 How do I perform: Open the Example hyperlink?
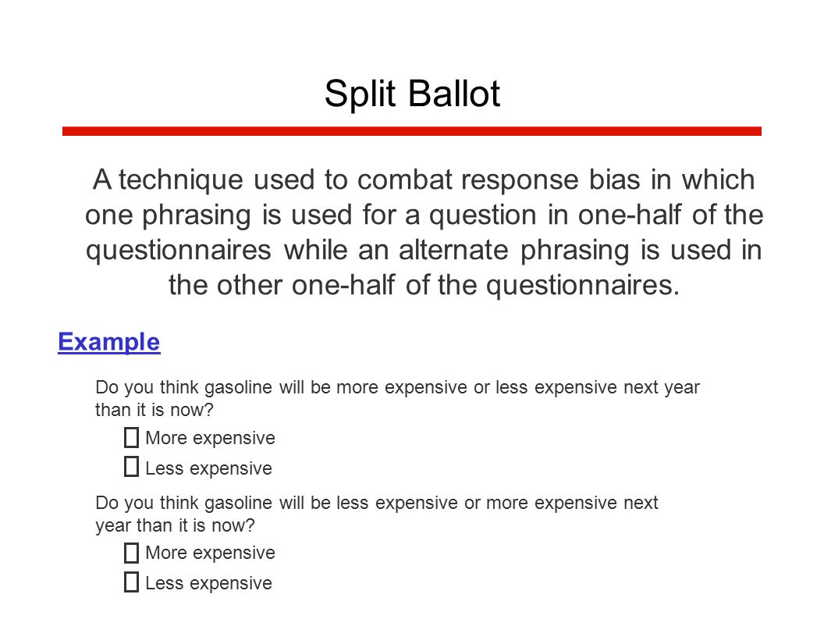(x=108, y=342)
